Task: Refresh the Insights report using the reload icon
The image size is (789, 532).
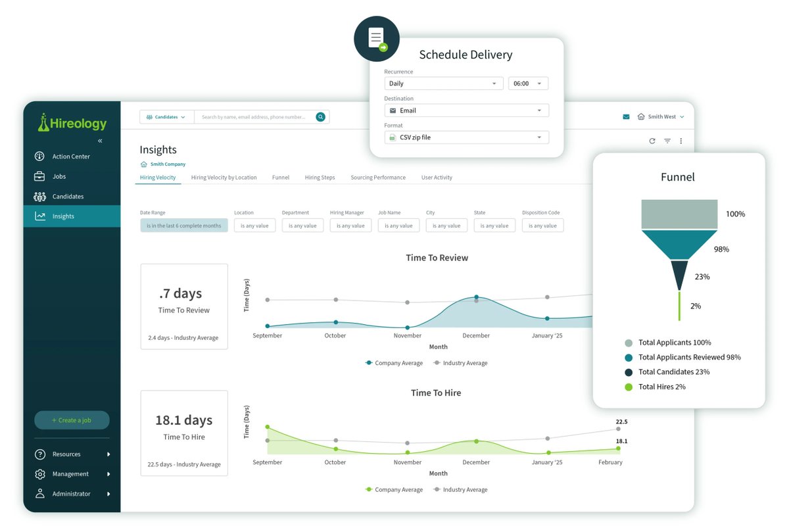Action: click(x=652, y=141)
